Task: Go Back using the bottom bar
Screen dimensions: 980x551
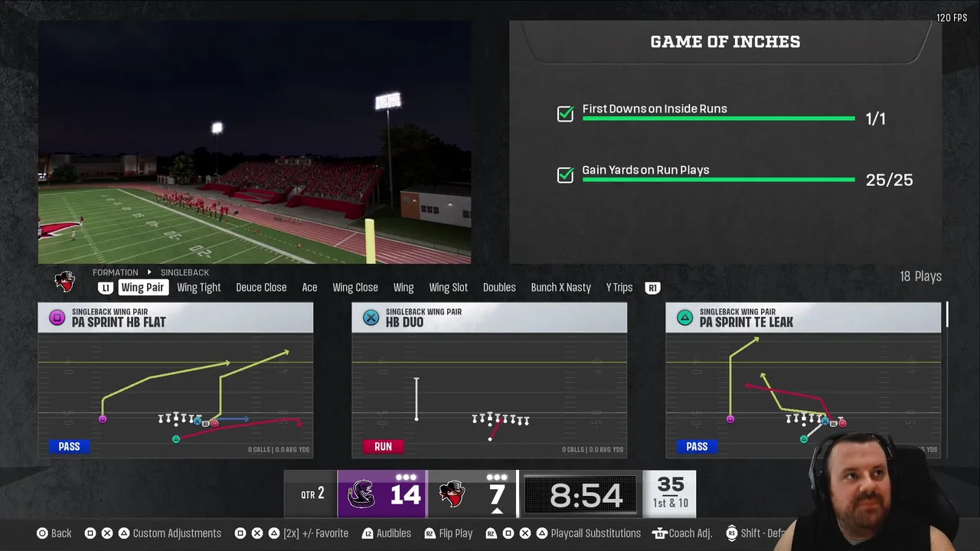Action: pyautogui.click(x=61, y=533)
